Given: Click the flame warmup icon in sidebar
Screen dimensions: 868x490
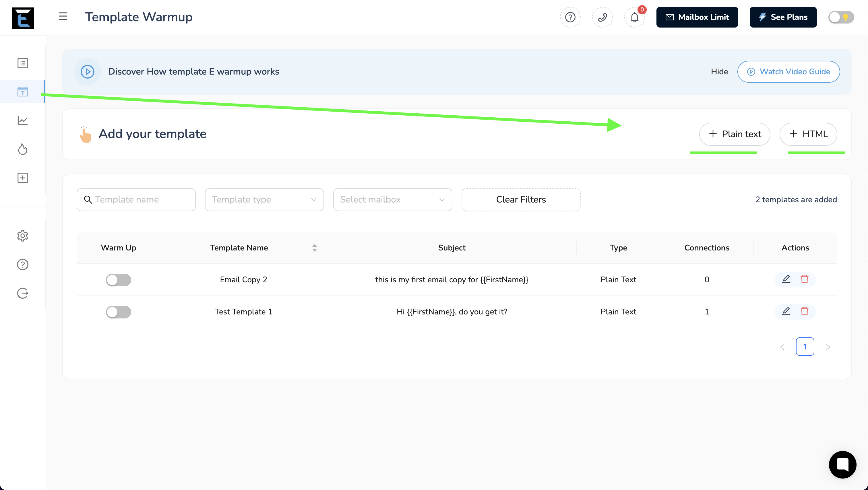Looking at the screenshot, I should (x=23, y=149).
